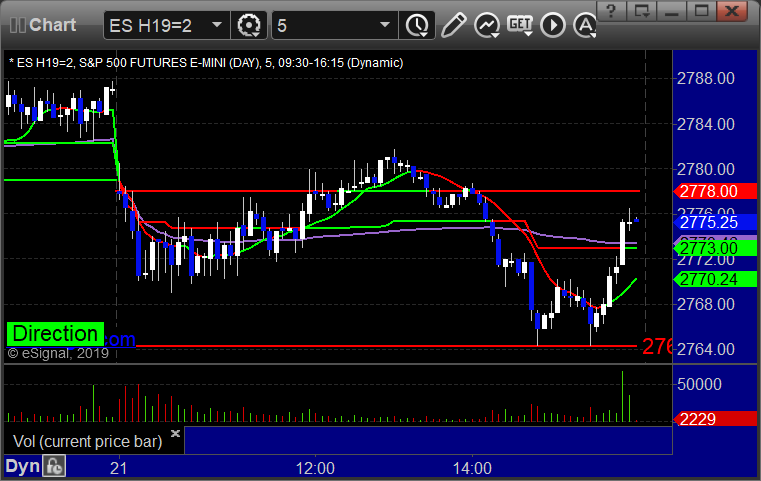Maximize the chart window
The height and width of the screenshot is (481, 761).
pos(701,11)
